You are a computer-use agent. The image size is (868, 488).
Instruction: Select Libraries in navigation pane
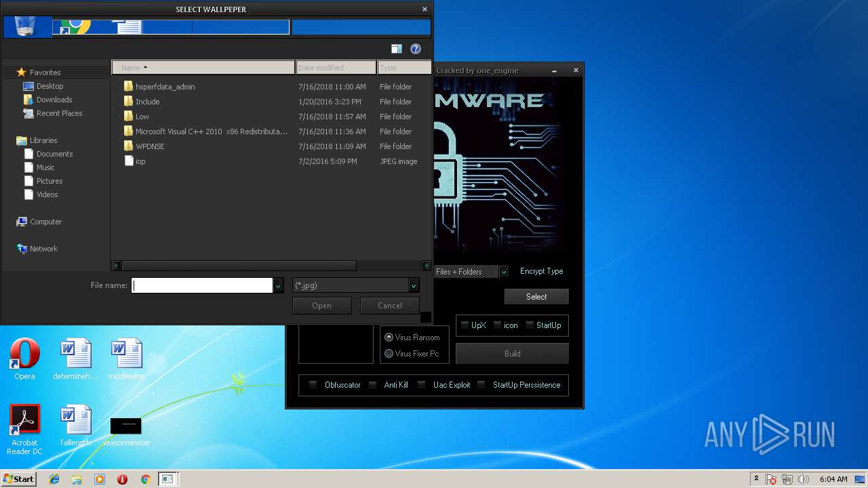tap(37, 140)
